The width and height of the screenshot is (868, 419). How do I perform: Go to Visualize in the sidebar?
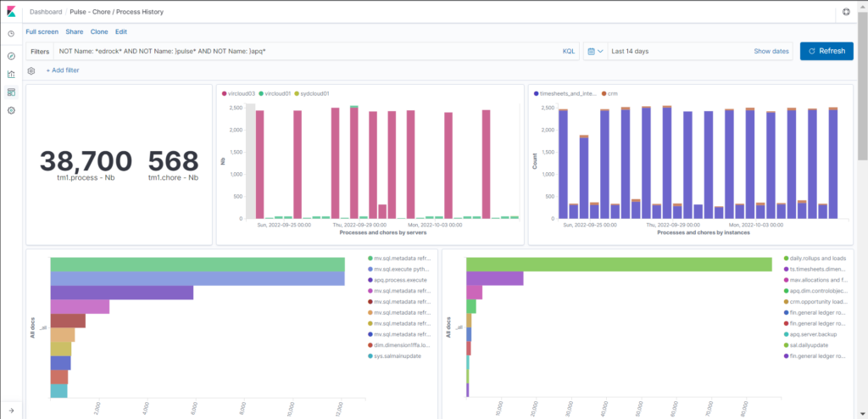tap(11, 74)
